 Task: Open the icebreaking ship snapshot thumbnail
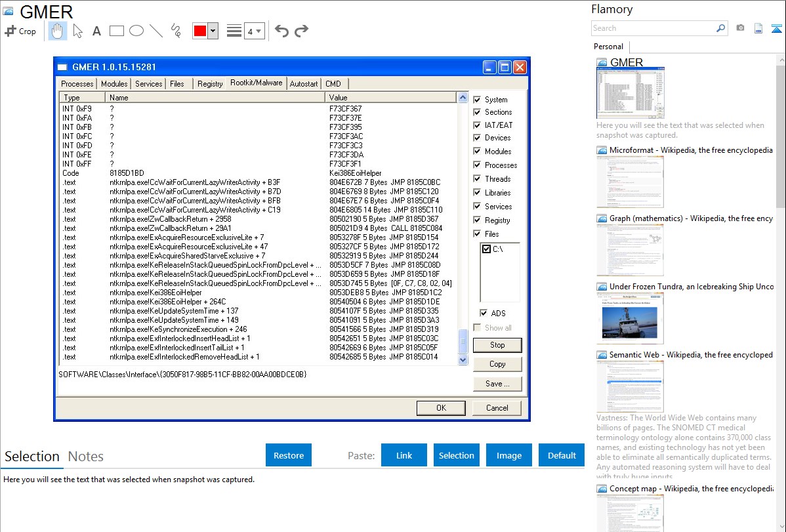coord(630,319)
